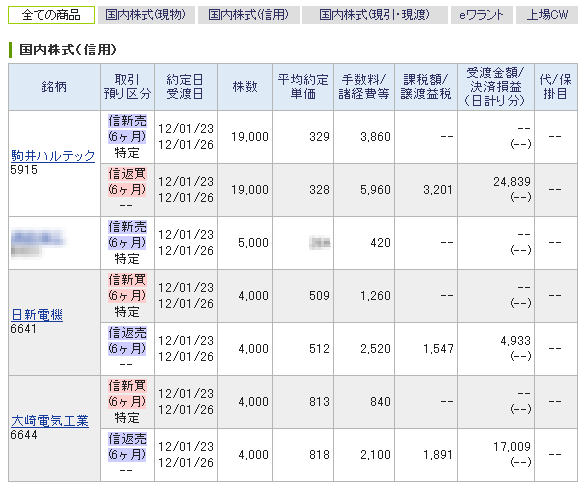
Task: Click 信返売 label in 大崎電気工業 row
Action: [127, 439]
